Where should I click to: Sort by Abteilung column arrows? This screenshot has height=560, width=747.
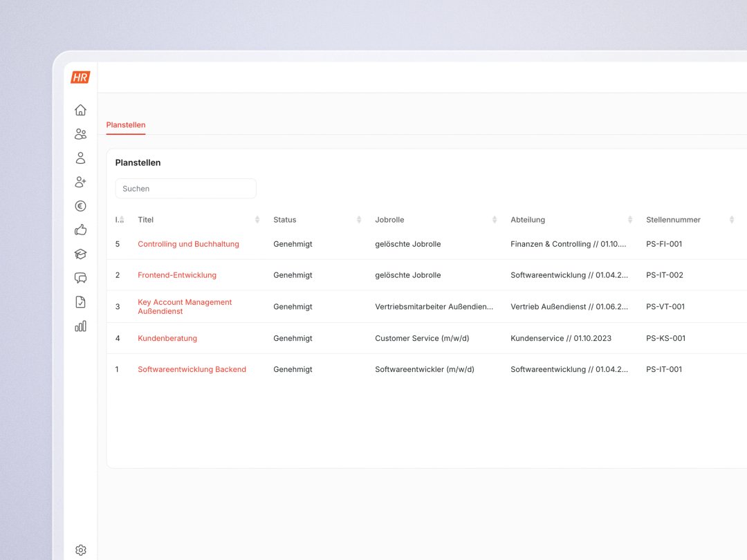(x=630, y=220)
